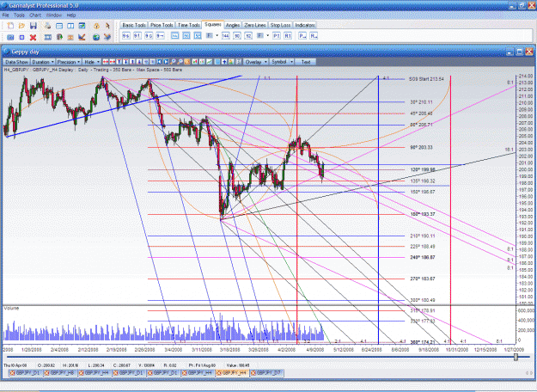Click the 90° 203.33 level label
This screenshot has height=392, width=537.
coord(421,147)
